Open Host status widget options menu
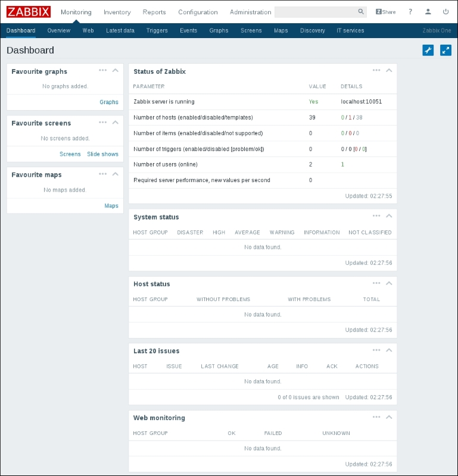This screenshot has height=476, width=458. tap(376, 283)
